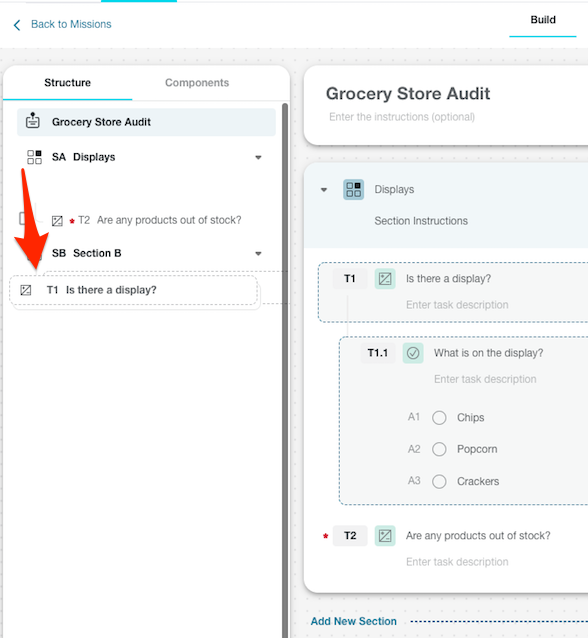This screenshot has width=588, height=638.
Task: Click the SA Displays section grid icon
Action: (x=34, y=157)
